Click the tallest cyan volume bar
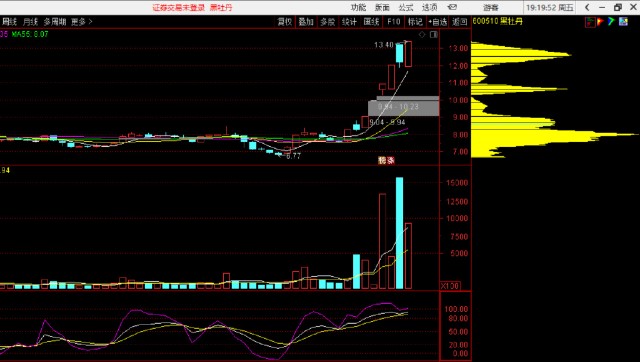The image size is (640, 362). pyautogui.click(x=400, y=233)
